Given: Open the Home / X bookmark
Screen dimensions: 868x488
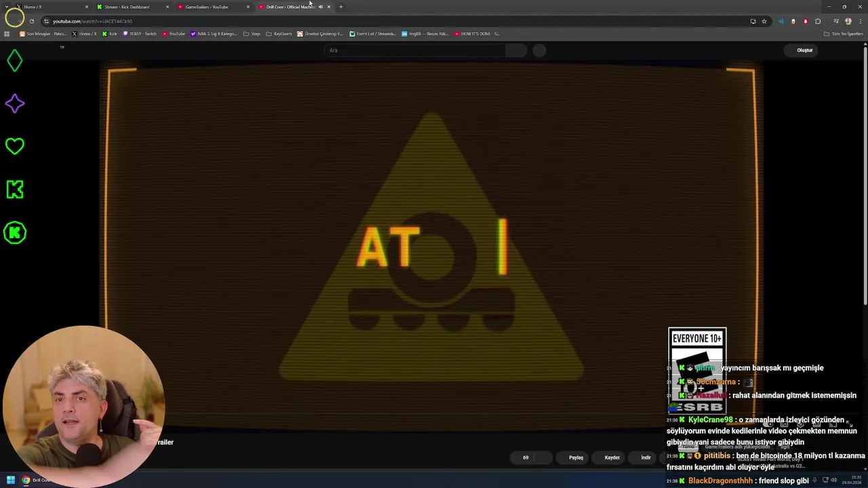Looking at the screenshot, I should coord(85,33).
